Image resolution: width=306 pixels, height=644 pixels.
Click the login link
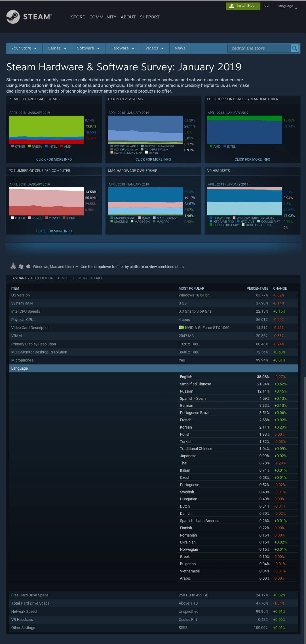(x=267, y=6)
